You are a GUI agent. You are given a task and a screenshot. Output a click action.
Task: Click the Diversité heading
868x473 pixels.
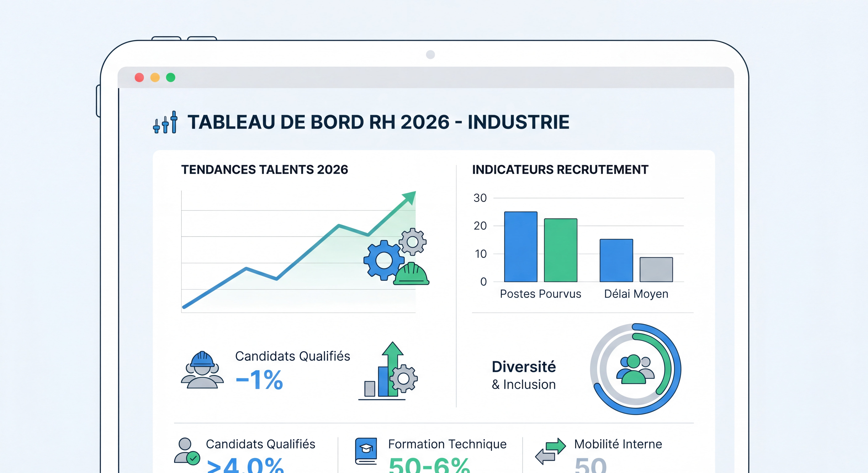pyautogui.click(x=524, y=367)
